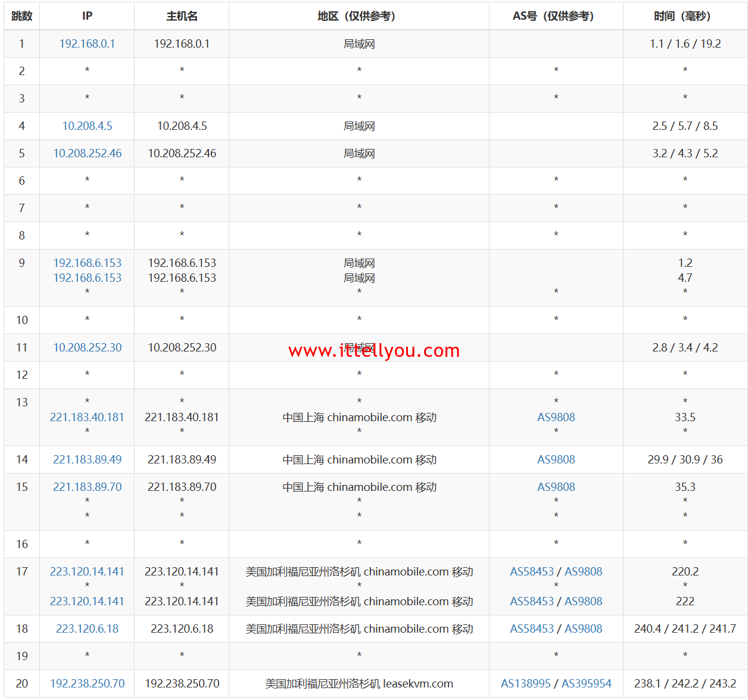Click hop number 20

21,683
